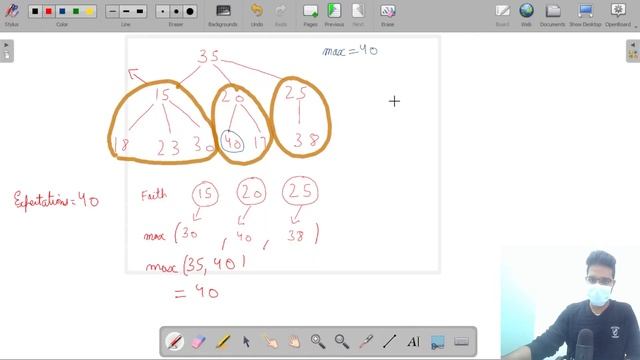The height and width of the screenshot is (360, 640).
Task: Click the 'Expectation = 40' handwriting
Action: click(56, 200)
